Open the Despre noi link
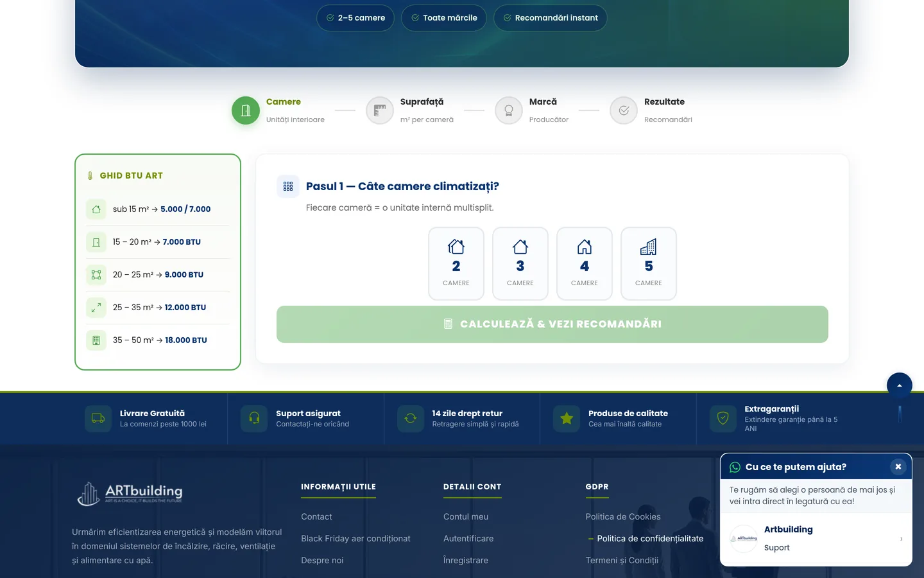Viewport: 924px width, 578px height. tap(322, 561)
